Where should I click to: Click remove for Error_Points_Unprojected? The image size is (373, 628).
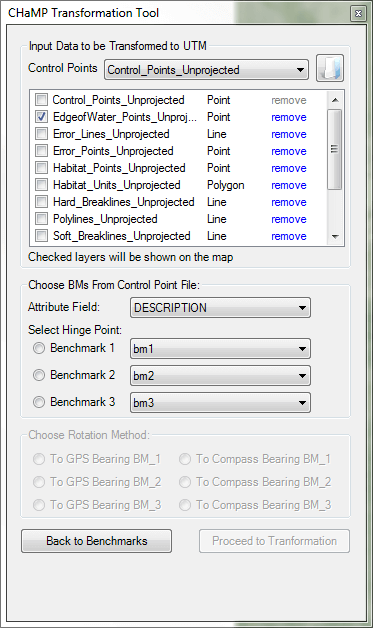288,151
